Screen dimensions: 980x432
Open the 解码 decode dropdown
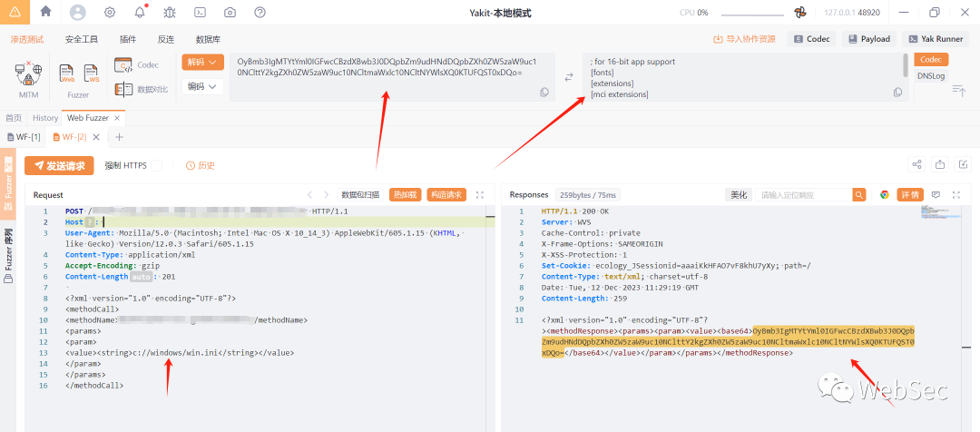tap(202, 63)
